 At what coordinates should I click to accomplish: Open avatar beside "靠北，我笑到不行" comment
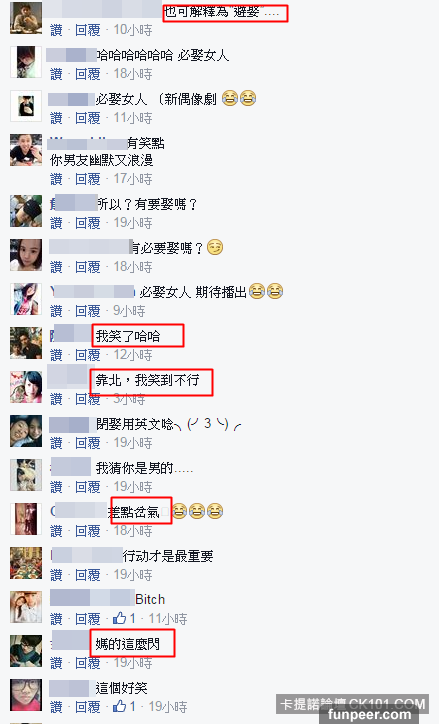(26, 387)
